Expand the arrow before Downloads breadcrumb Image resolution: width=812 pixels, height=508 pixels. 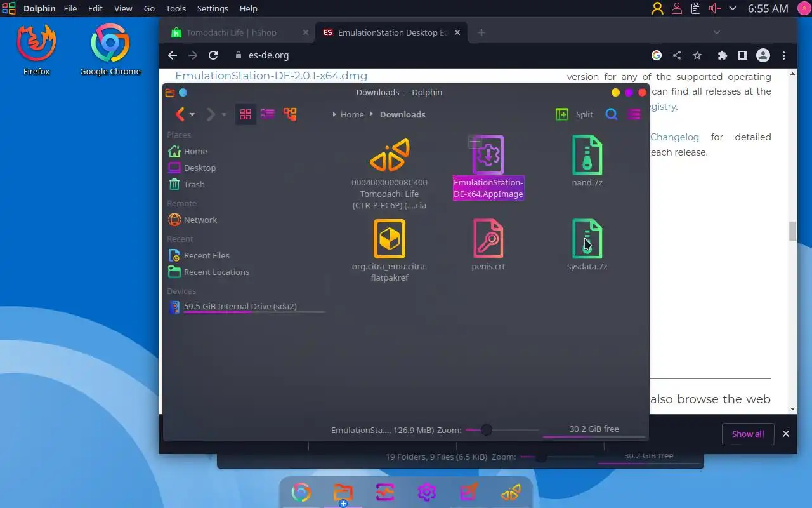tap(372, 114)
